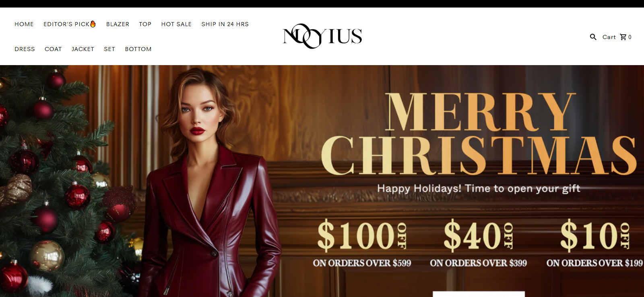Select the Jacket menu item

(83, 49)
